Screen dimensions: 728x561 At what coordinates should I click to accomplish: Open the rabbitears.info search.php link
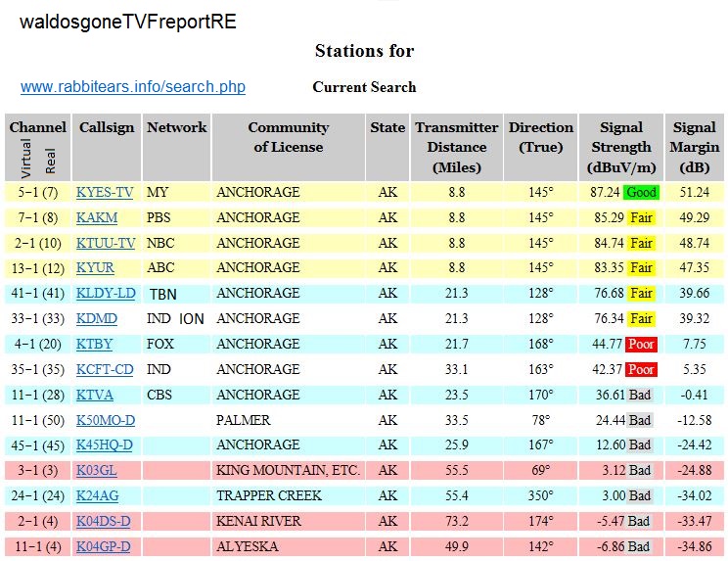point(133,87)
